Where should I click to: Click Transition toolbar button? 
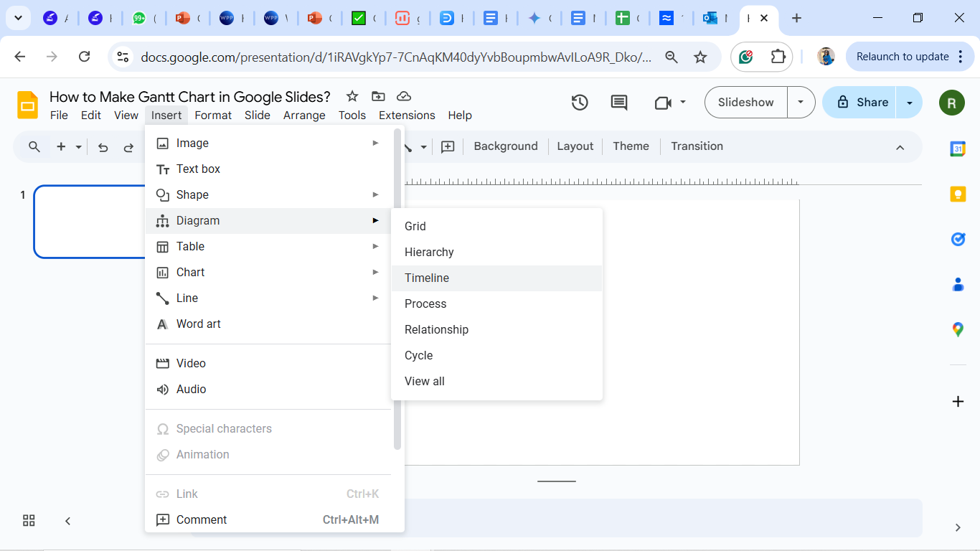pyautogui.click(x=697, y=146)
